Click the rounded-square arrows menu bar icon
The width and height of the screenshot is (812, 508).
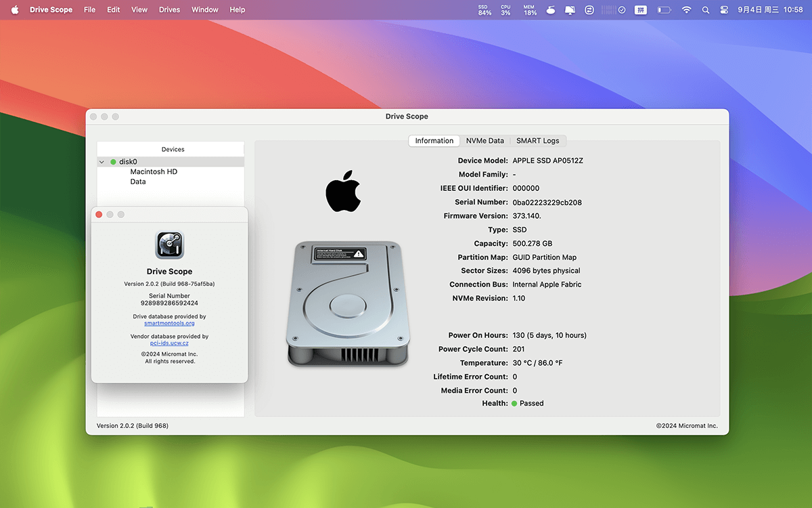click(x=589, y=10)
